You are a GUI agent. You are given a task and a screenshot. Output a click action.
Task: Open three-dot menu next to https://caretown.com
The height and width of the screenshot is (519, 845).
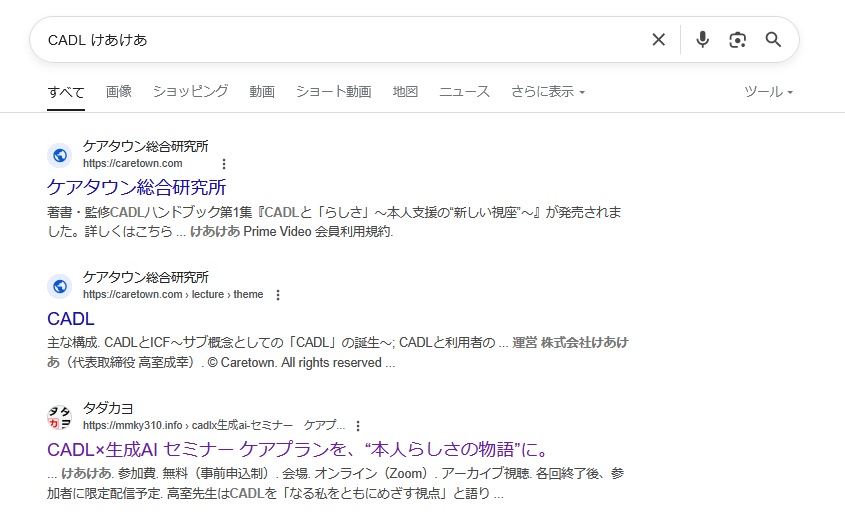pos(224,164)
